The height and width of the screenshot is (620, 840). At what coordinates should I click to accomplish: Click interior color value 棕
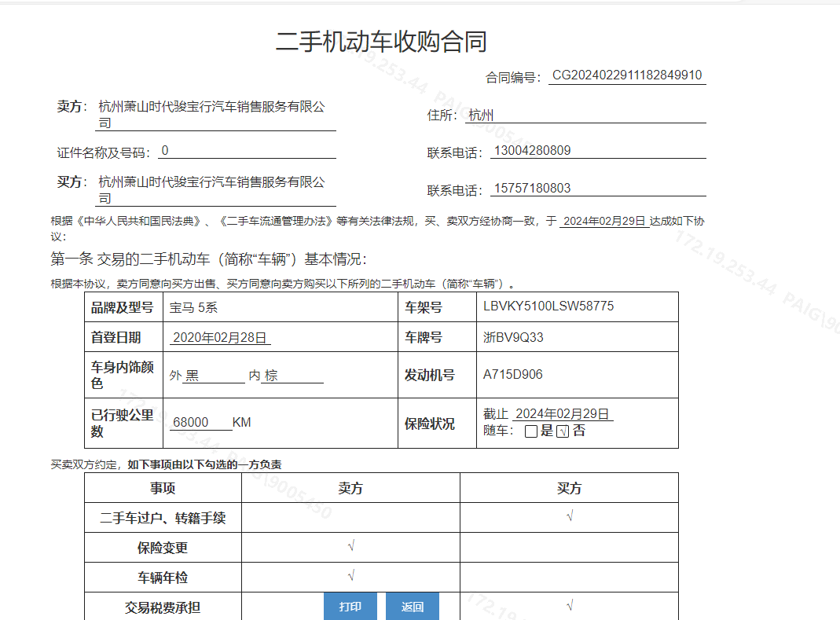tap(271, 376)
